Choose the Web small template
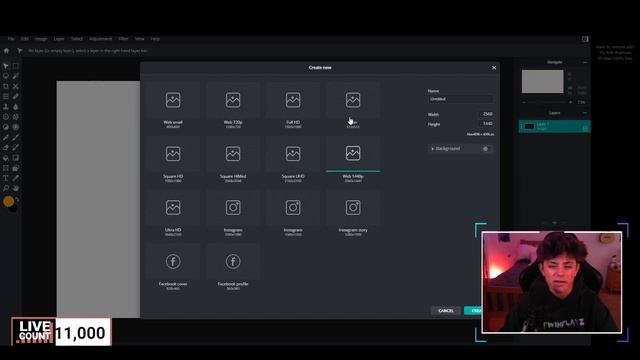640x360 pixels. coord(173,105)
